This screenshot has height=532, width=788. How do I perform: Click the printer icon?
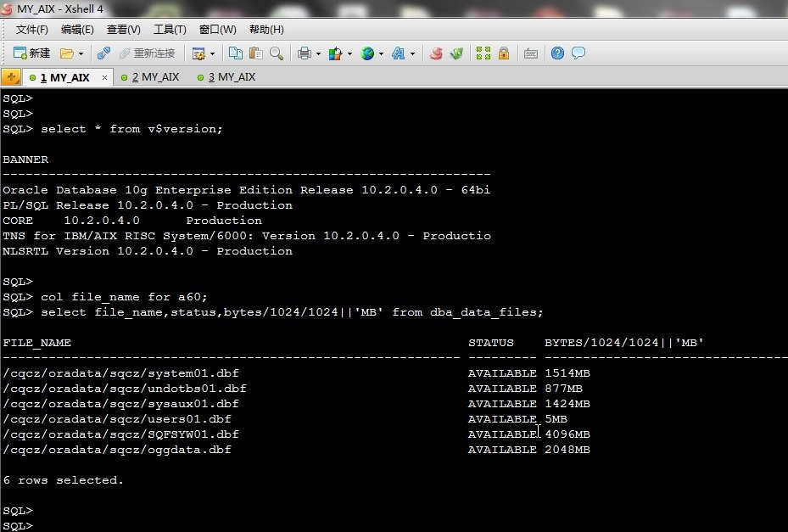(x=304, y=53)
